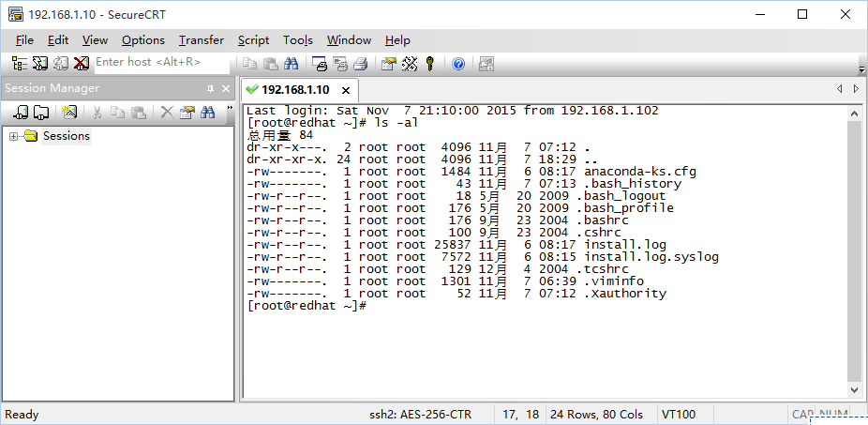Click the Find binoculars icon in main toolbar
This screenshot has height=425, width=868.
(291, 63)
